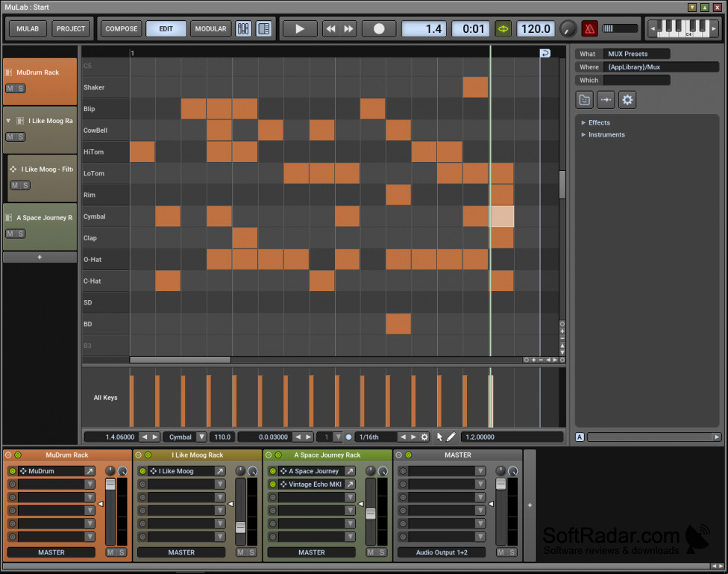Start playback with the Play button
The width and height of the screenshot is (728, 574).
300,29
